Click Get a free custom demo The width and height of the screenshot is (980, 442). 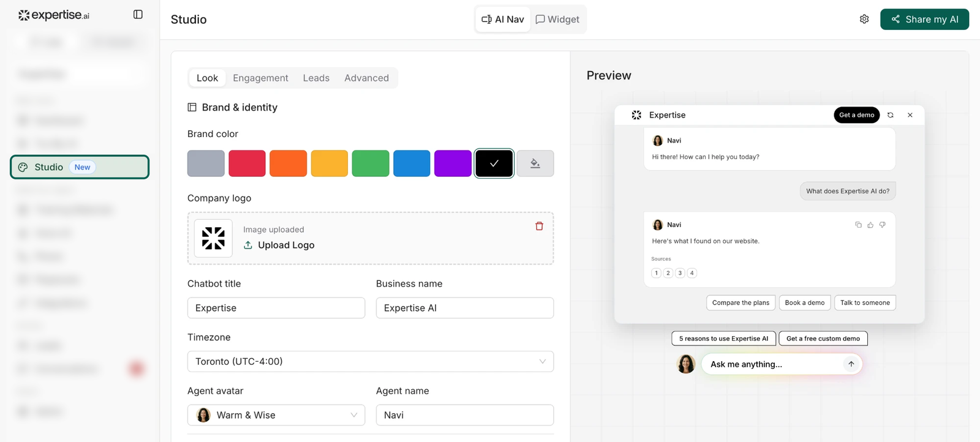point(823,339)
